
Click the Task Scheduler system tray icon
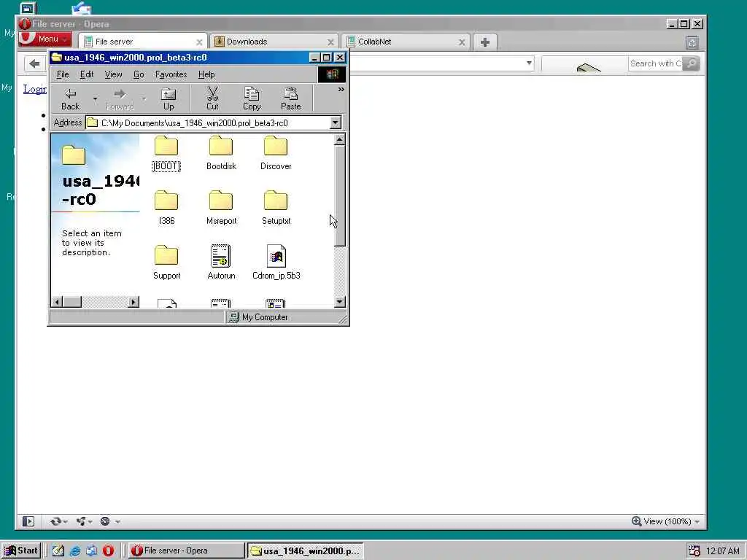pyautogui.click(x=694, y=551)
